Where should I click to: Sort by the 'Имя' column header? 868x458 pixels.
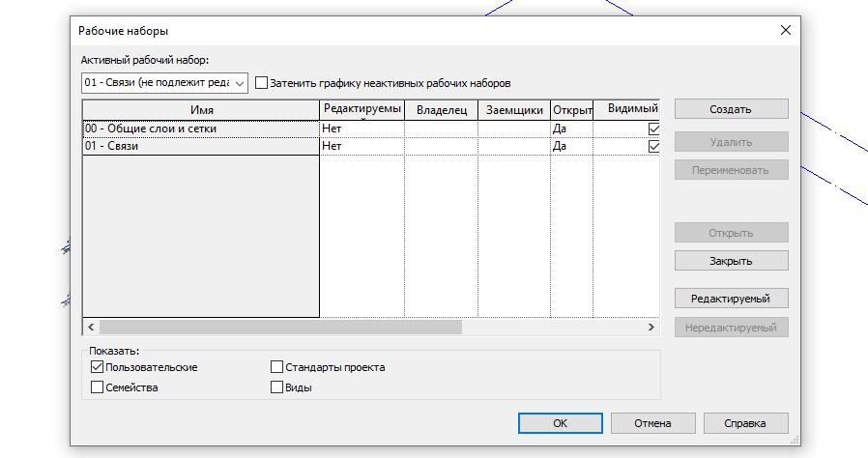pos(201,110)
